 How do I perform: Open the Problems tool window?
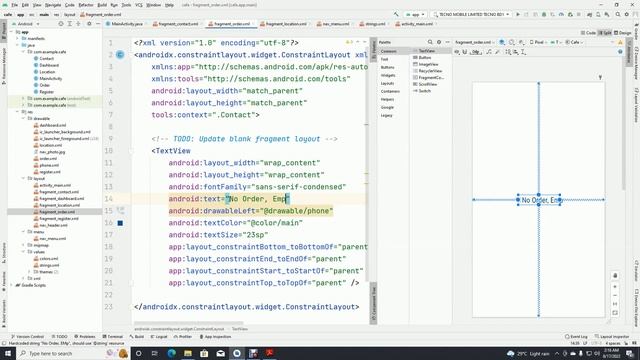coord(85,337)
